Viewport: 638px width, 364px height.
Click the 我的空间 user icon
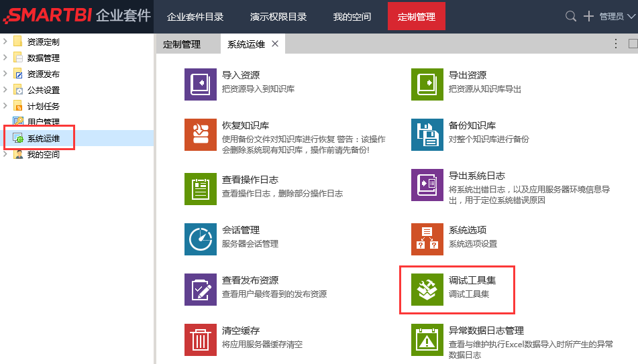coord(18,154)
